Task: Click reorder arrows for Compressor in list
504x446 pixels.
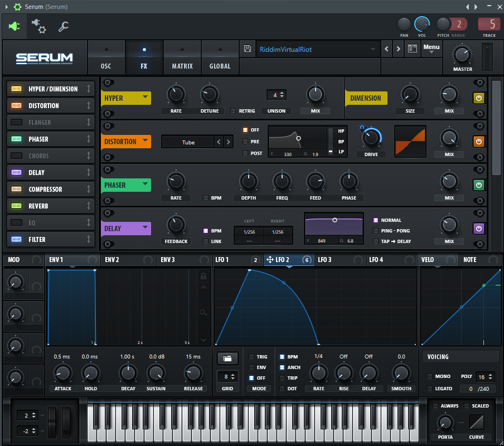Action: (x=89, y=189)
